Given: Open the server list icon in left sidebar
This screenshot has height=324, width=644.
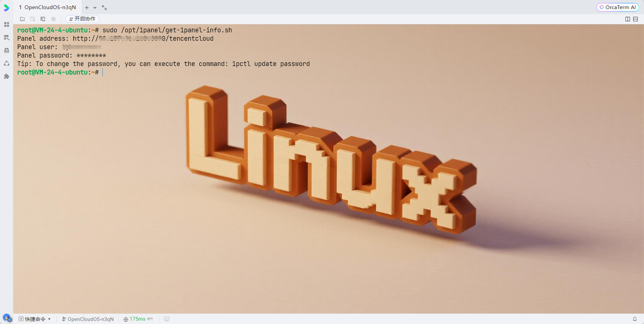Looking at the screenshot, I should pyautogui.click(x=7, y=37).
